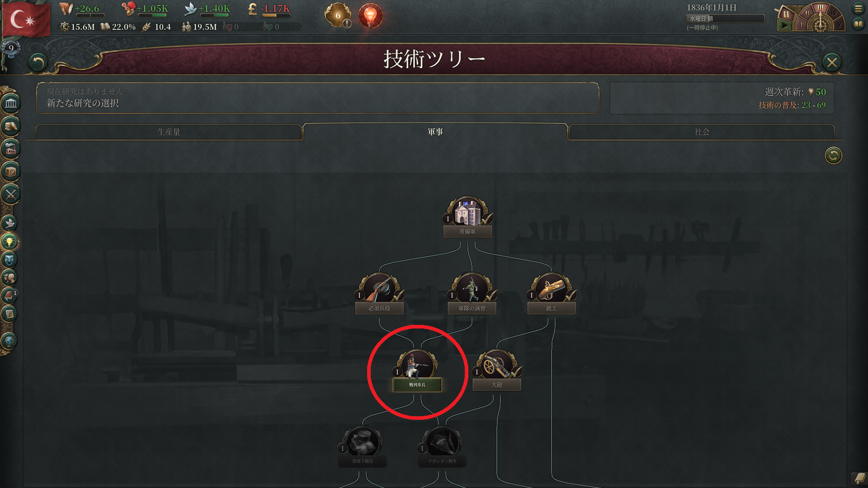Open the culture panel with theater mask icon

9,259
